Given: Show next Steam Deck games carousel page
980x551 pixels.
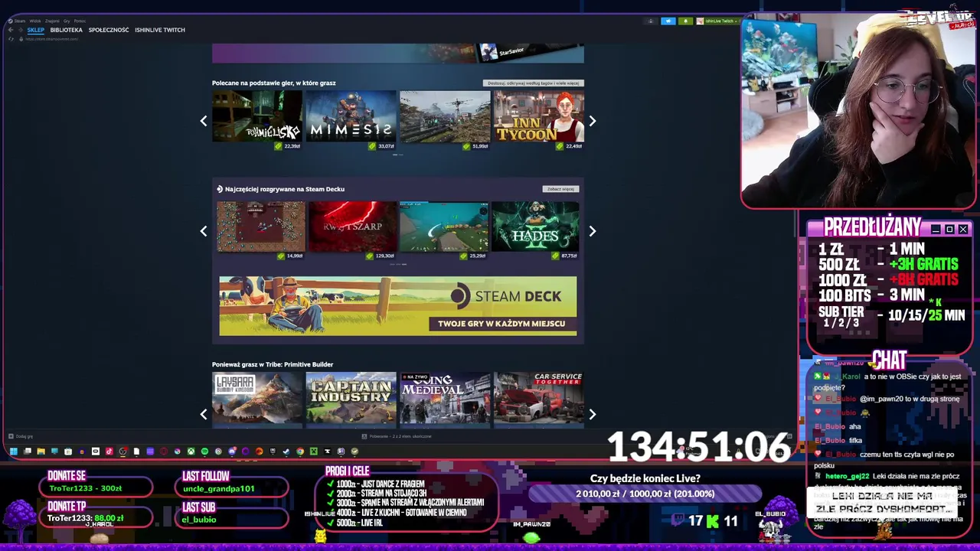Looking at the screenshot, I should tap(592, 231).
